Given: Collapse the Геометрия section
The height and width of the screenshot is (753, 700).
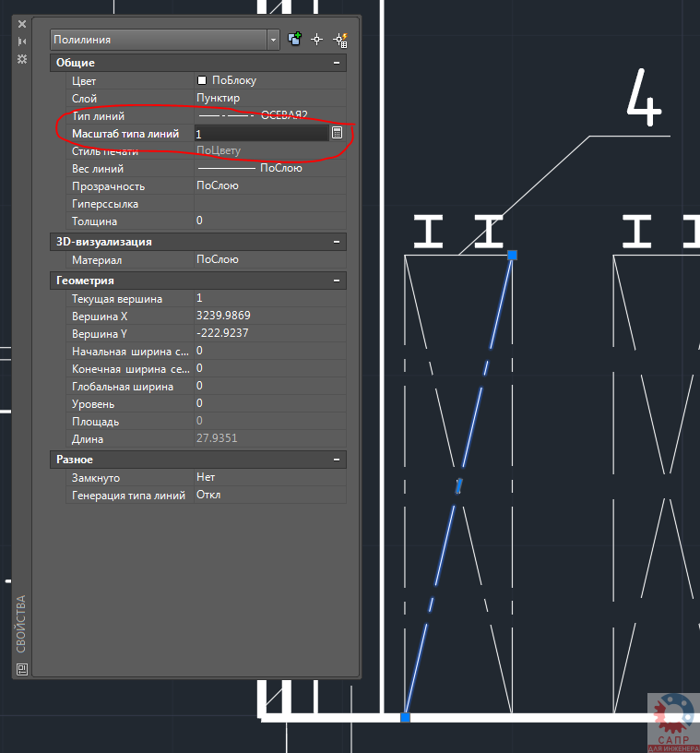Looking at the screenshot, I should [337, 281].
